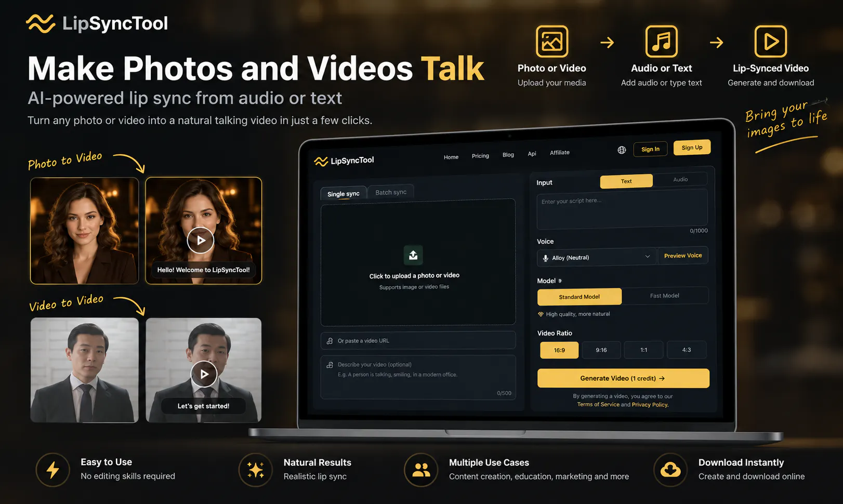Click the 'Or paste a video URL' field

click(418, 340)
